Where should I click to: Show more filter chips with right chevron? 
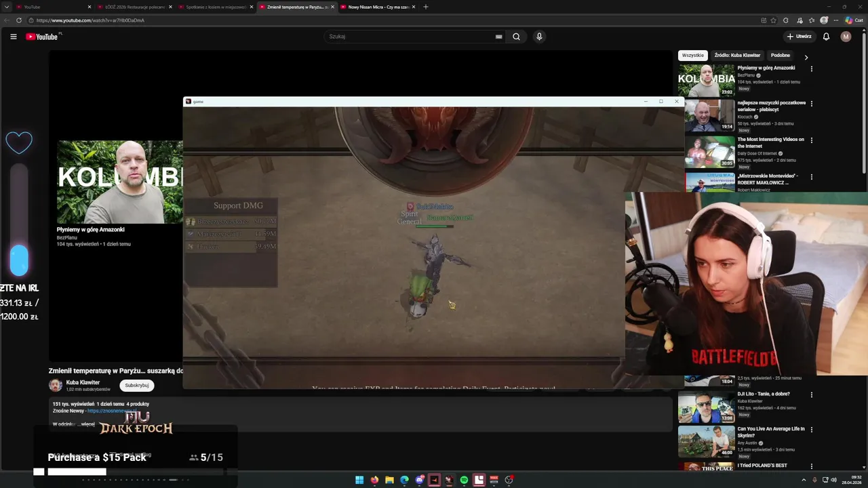click(806, 57)
